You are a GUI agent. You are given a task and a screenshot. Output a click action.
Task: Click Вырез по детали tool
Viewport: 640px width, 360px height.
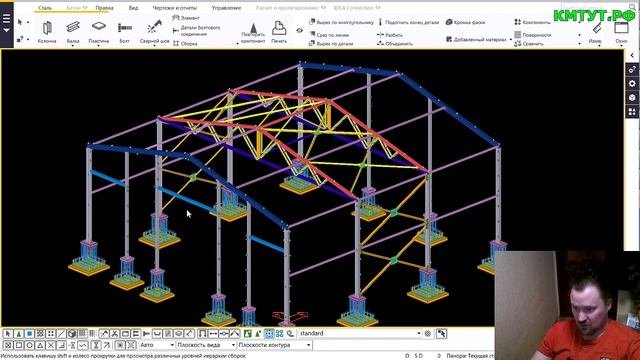tap(331, 43)
